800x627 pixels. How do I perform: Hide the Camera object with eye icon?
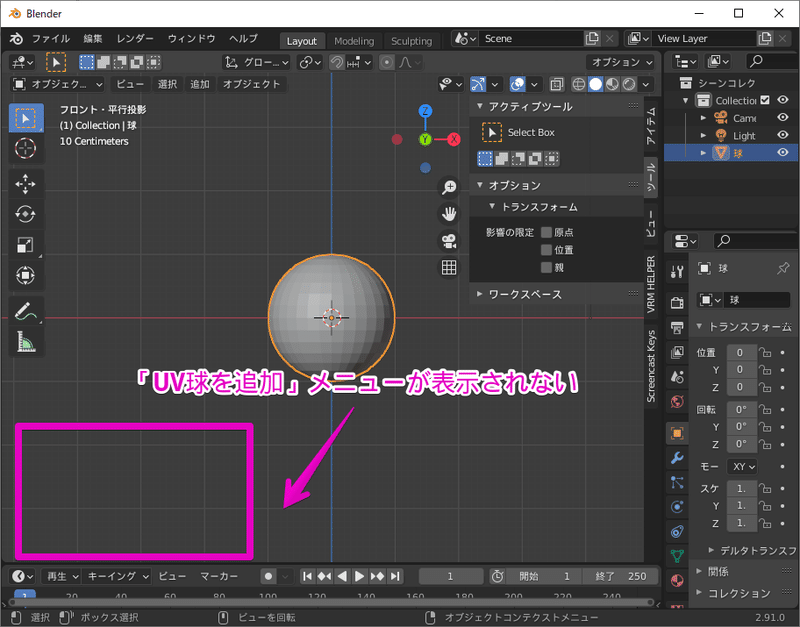coord(783,118)
